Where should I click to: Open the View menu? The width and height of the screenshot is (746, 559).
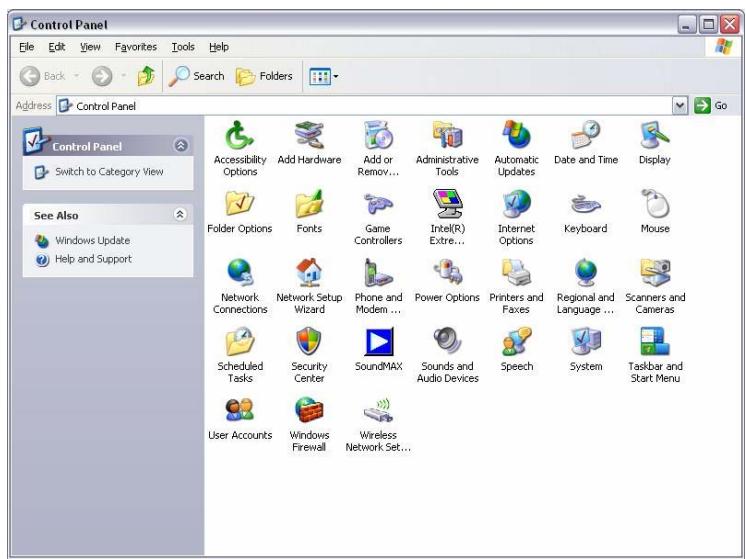pyautogui.click(x=90, y=47)
